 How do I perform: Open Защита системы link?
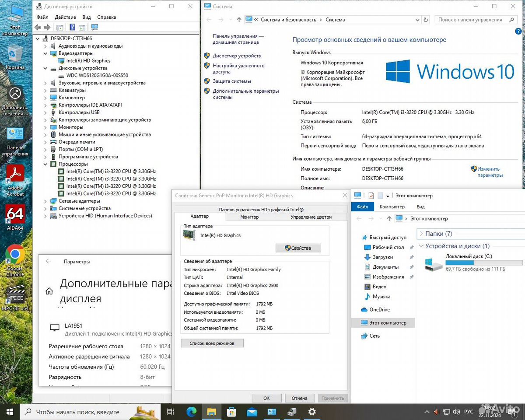232,81
